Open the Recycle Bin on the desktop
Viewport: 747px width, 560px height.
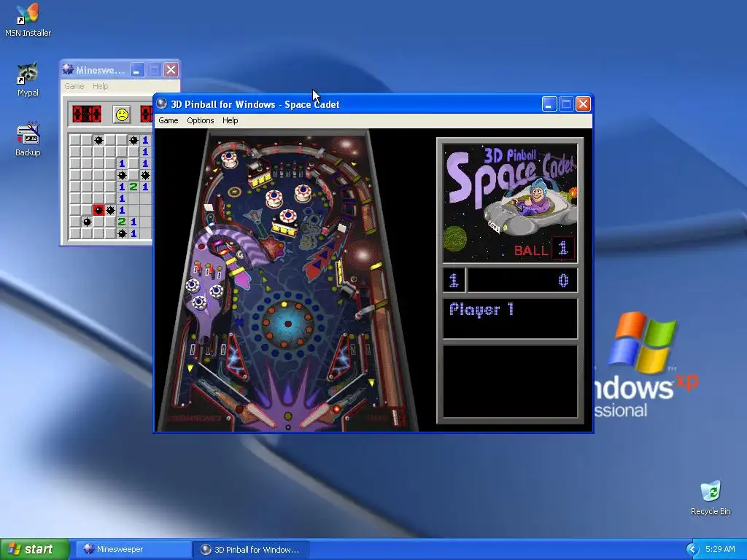tap(711, 497)
